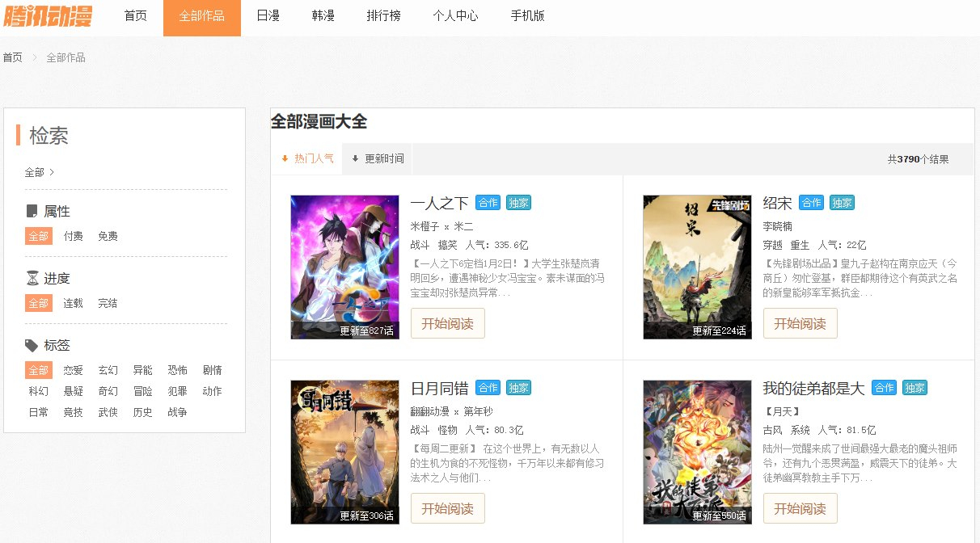Click the 合作 badge beside 我的徒弟都是大
The image size is (980, 543).
pyautogui.click(x=885, y=388)
